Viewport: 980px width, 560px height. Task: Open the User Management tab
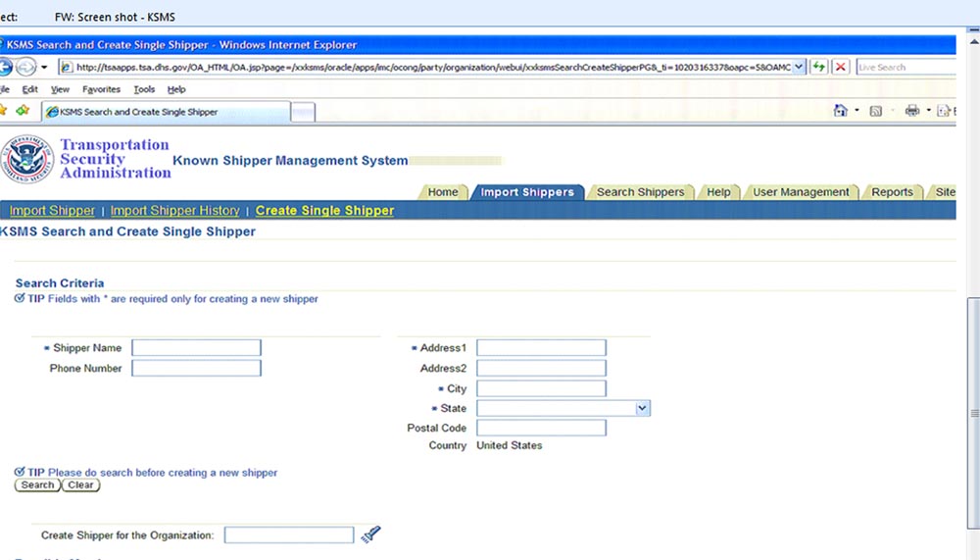pos(801,192)
